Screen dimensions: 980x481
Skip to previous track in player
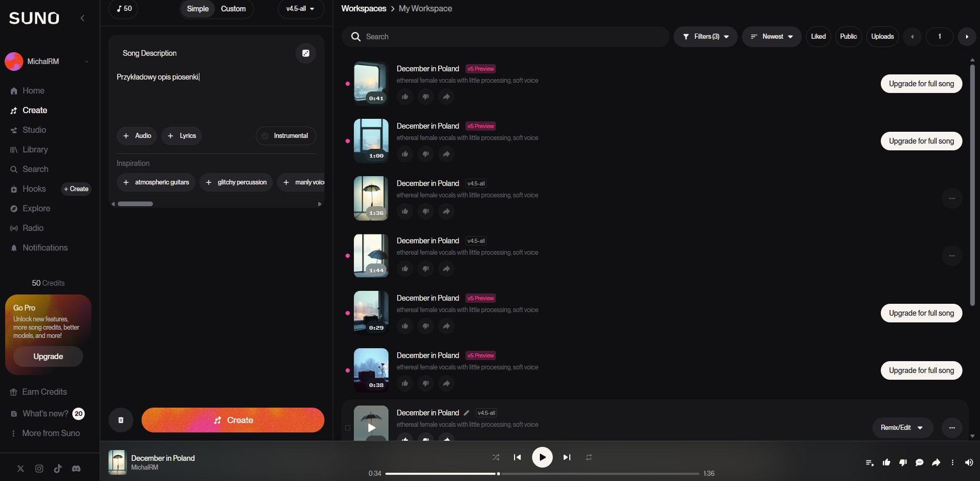pos(517,457)
